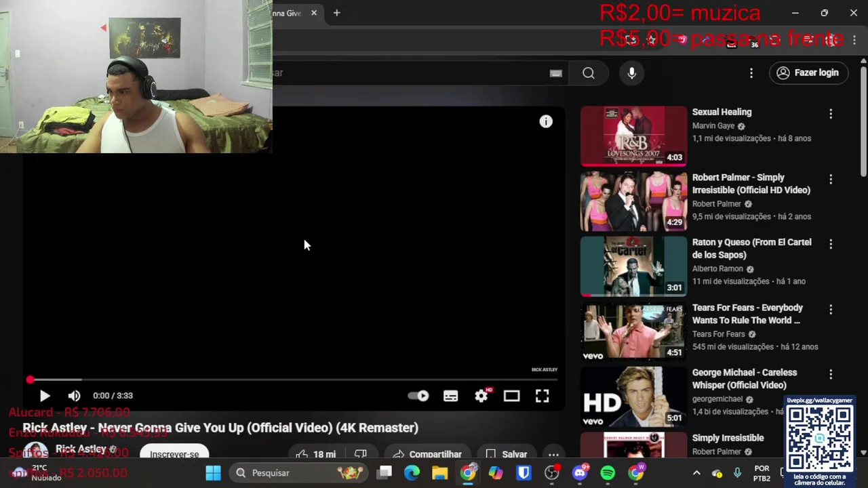Open the Windows Start menu
This screenshot has width=868, height=488.
[213, 473]
